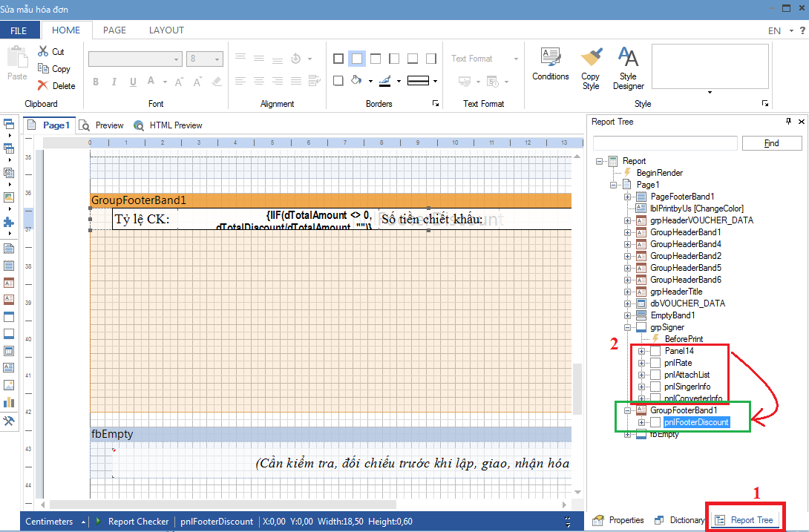Viewport: 809px width, 532px height.
Task: Click the word wrap icon
Action: coord(314,80)
